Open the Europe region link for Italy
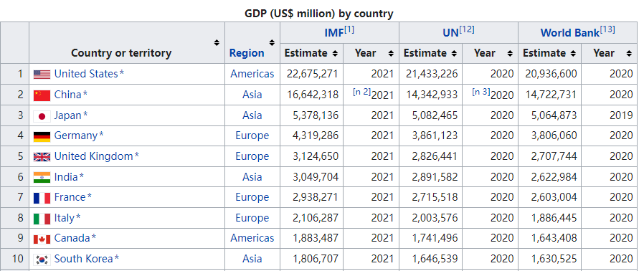 tap(252, 218)
